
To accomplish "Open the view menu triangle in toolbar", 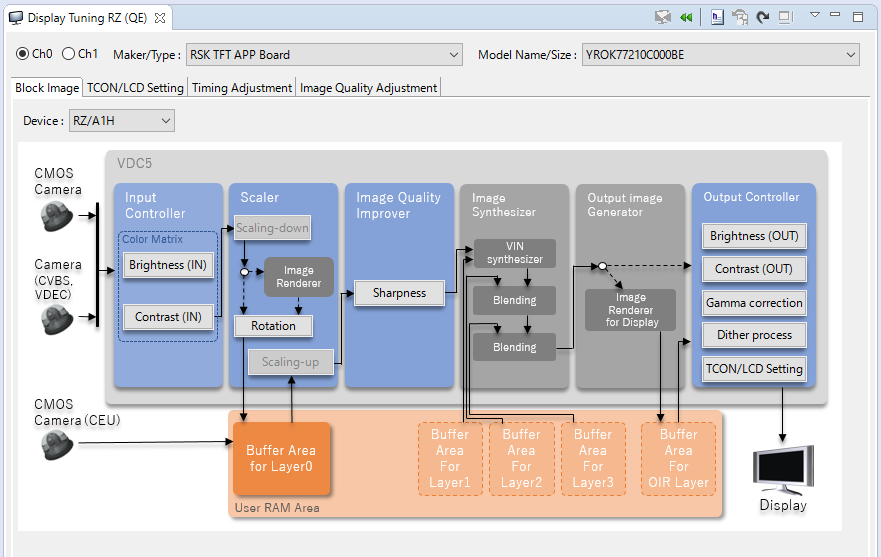I will pyautogui.click(x=815, y=16).
